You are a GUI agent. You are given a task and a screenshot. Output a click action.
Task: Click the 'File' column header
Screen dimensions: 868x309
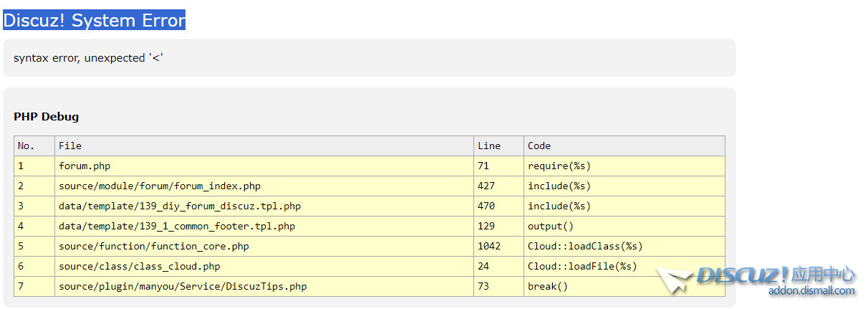coord(264,146)
